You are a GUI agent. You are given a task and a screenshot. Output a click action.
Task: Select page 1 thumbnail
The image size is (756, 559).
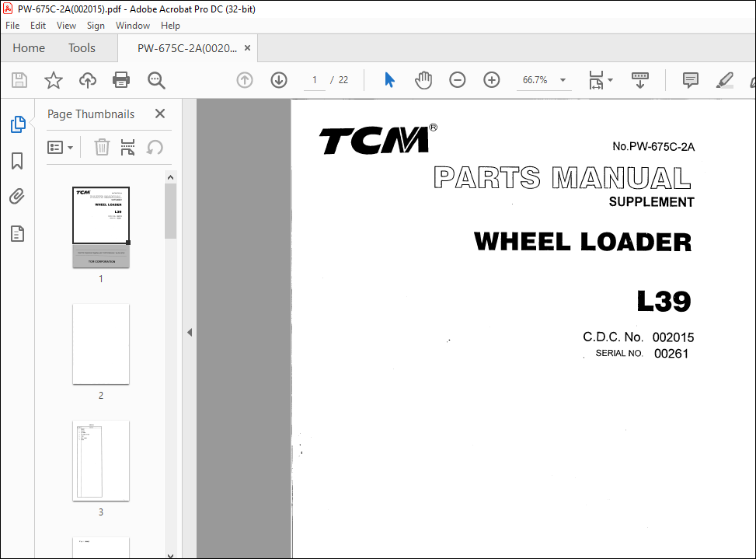(101, 227)
